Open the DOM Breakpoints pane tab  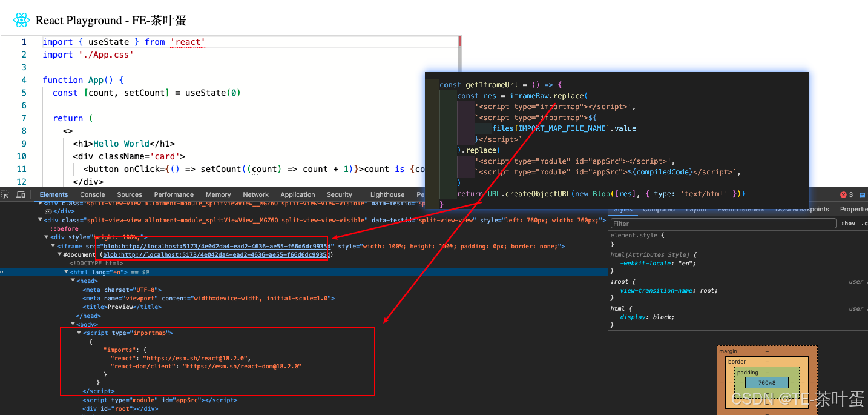click(802, 210)
